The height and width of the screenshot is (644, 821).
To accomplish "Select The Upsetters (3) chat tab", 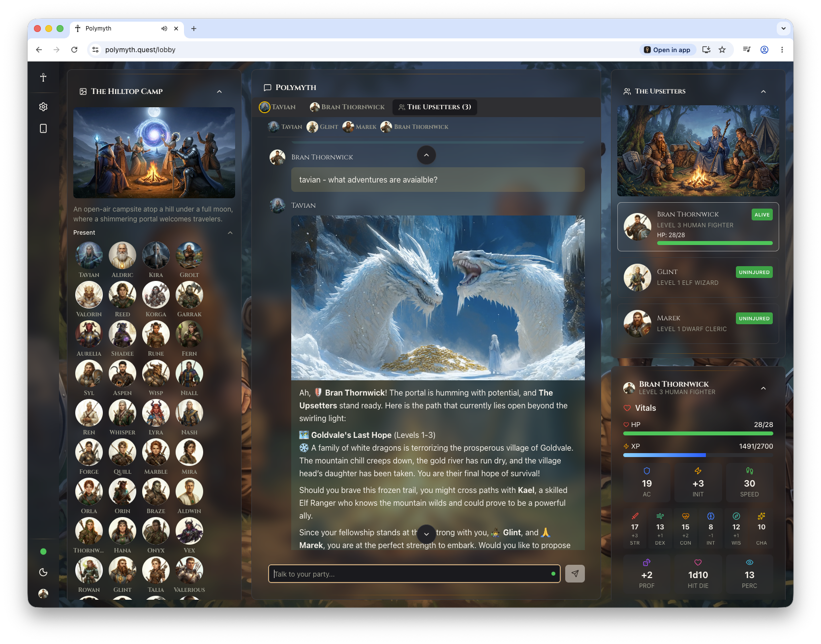I will pos(435,107).
